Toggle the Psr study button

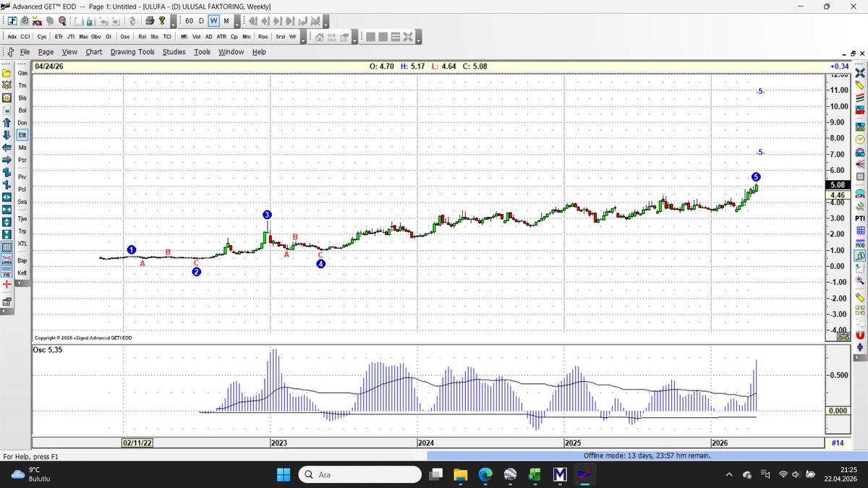pyautogui.click(x=22, y=160)
